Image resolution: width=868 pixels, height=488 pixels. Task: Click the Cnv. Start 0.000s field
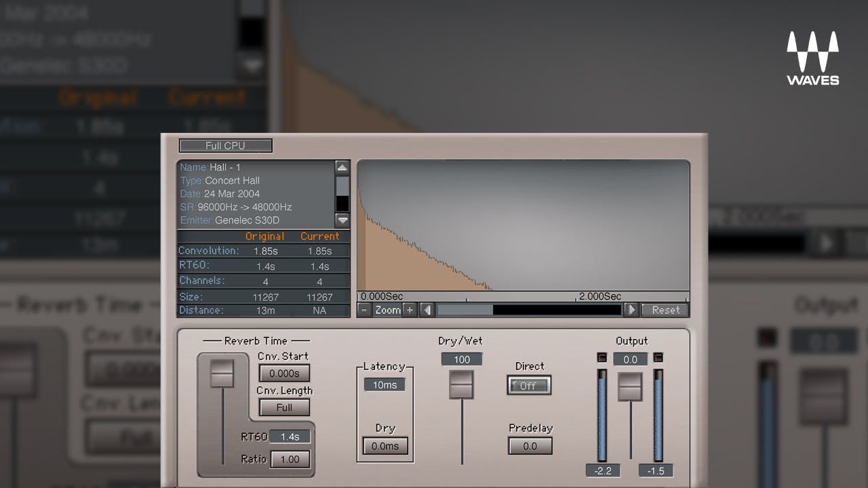[x=284, y=373]
